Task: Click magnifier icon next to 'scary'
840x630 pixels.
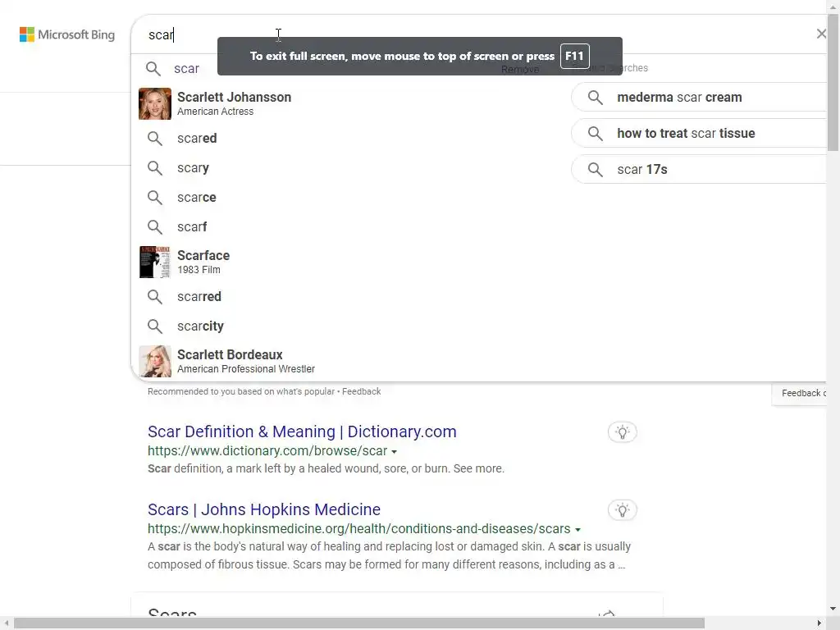Action: coord(155,167)
